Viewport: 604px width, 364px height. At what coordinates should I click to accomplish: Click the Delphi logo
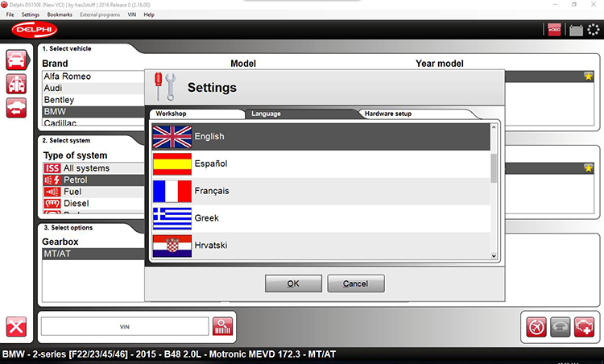click(x=35, y=30)
